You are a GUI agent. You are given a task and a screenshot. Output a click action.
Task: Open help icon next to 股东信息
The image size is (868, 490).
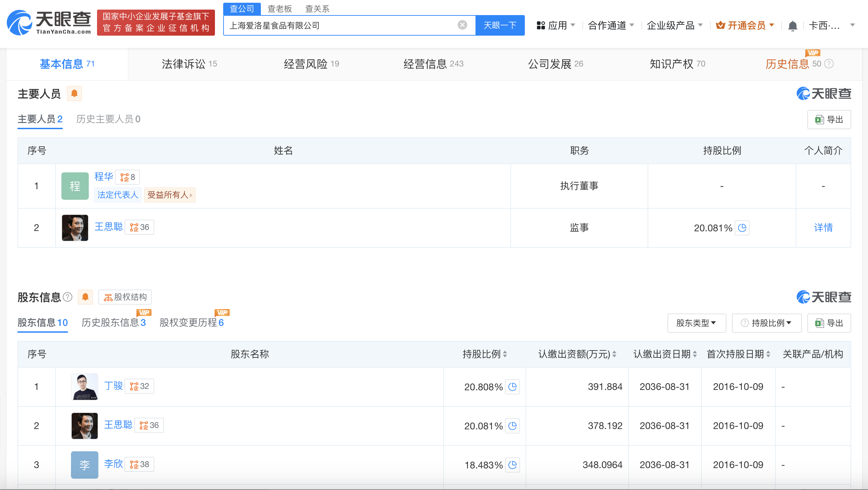coord(68,297)
